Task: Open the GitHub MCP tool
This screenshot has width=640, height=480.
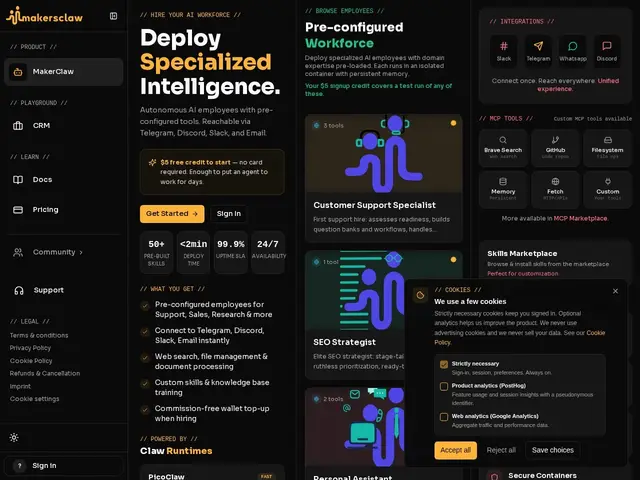Action: pyautogui.click(x=556, y=148)
